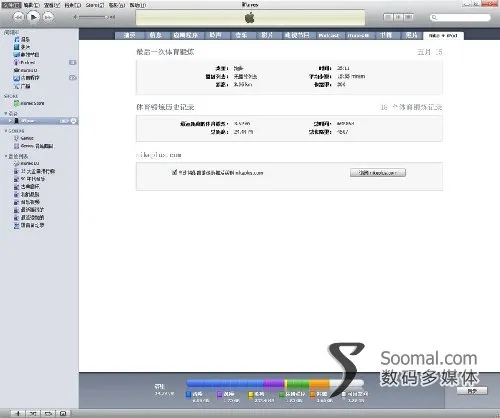Viewport: 500px width, 418px height.
Task: Click the add playlist plus button
Action: point(18,414)
